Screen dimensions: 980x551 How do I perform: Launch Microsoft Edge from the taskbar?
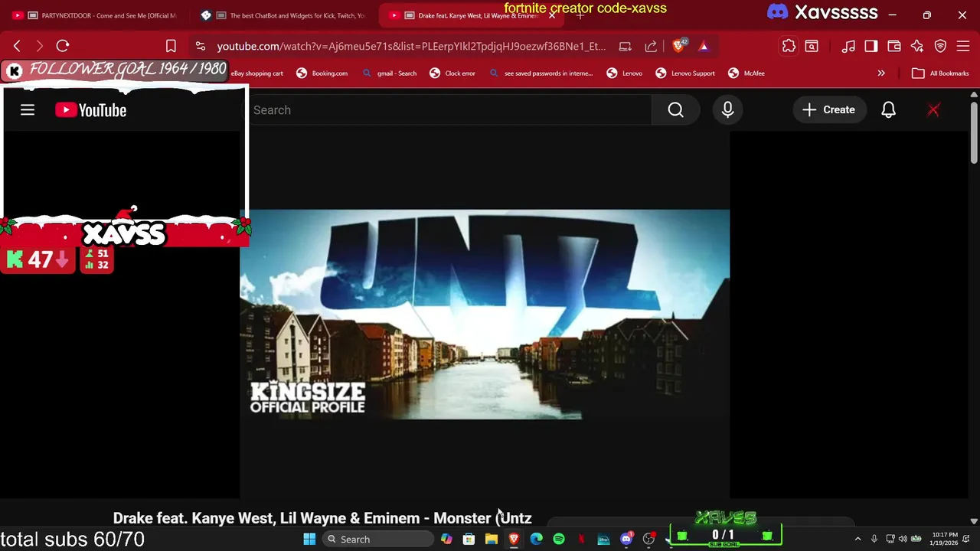[536, 539]
